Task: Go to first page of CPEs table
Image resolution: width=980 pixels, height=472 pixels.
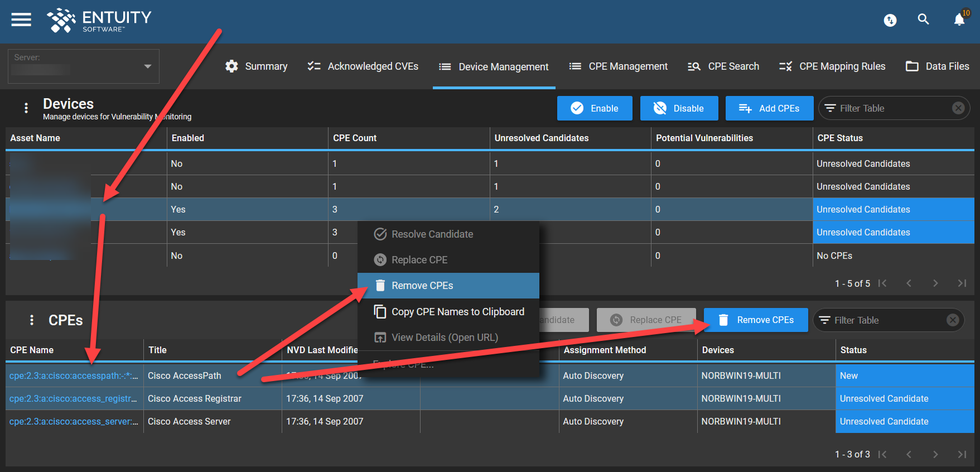Action: click(882, 454)
